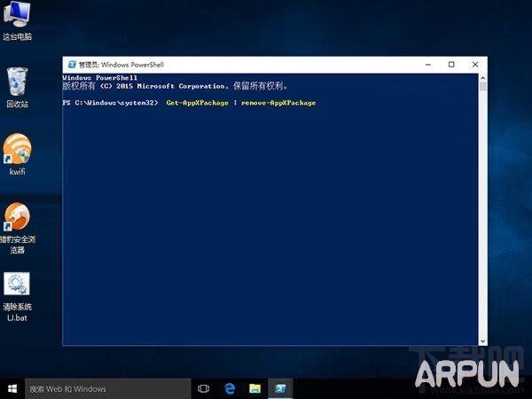Click the PS C:\Windows\system32> prompt

click(x=110, y=103)
